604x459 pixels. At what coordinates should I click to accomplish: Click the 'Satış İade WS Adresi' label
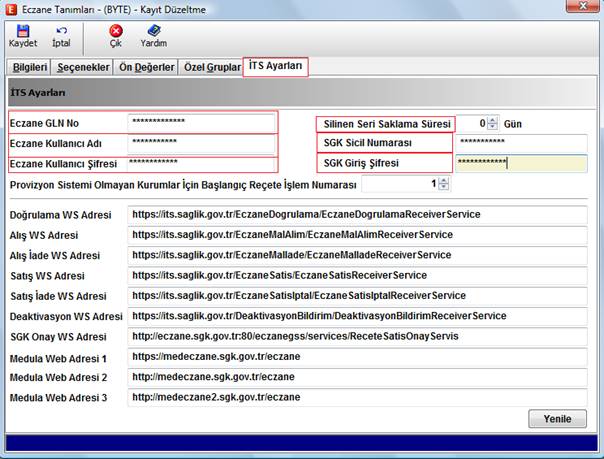pos(58,296)
